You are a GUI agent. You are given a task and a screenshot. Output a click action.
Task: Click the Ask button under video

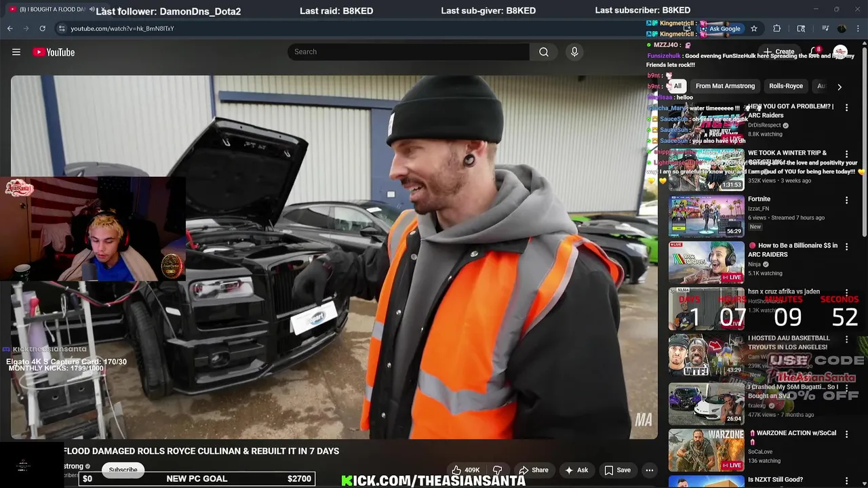(576, 470)
